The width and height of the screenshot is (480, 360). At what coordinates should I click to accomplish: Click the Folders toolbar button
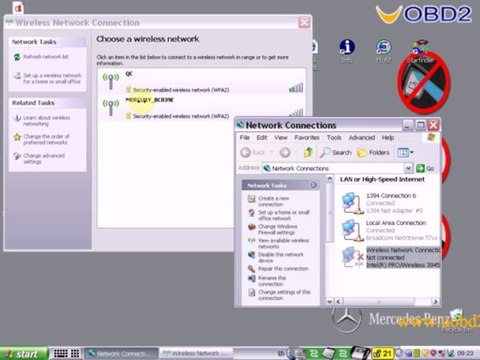coord(373,153)
